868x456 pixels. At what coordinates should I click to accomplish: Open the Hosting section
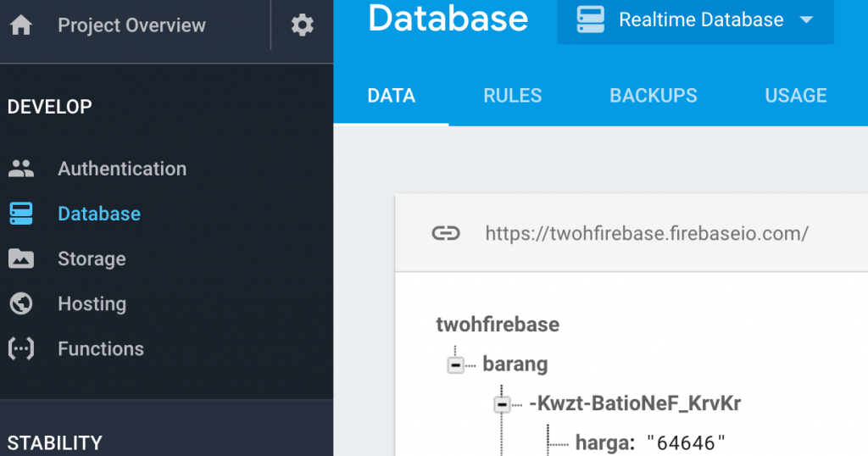(x=92, y=303)
